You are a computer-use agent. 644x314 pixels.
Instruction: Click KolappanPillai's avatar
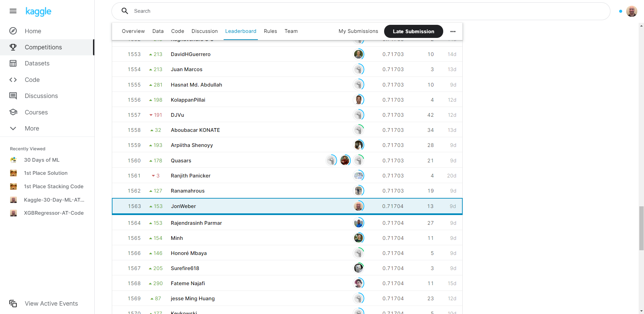coord(359,100)
